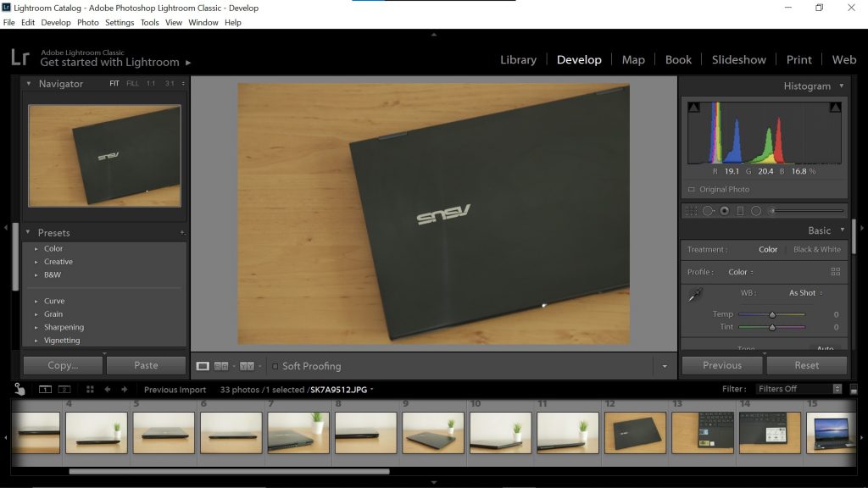
Task: Open the Develop menu
Action: (56, 23)
